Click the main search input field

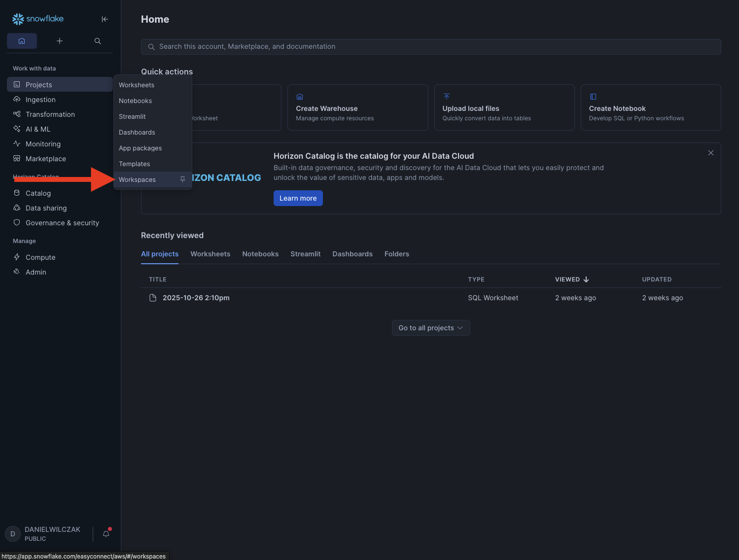coord(430,47)
